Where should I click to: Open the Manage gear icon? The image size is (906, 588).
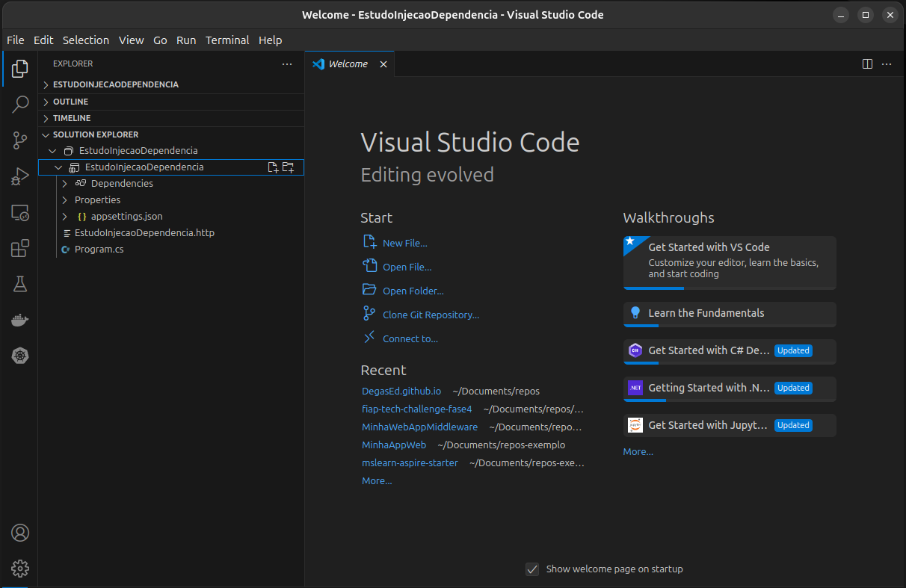click(x=20, y=569)
